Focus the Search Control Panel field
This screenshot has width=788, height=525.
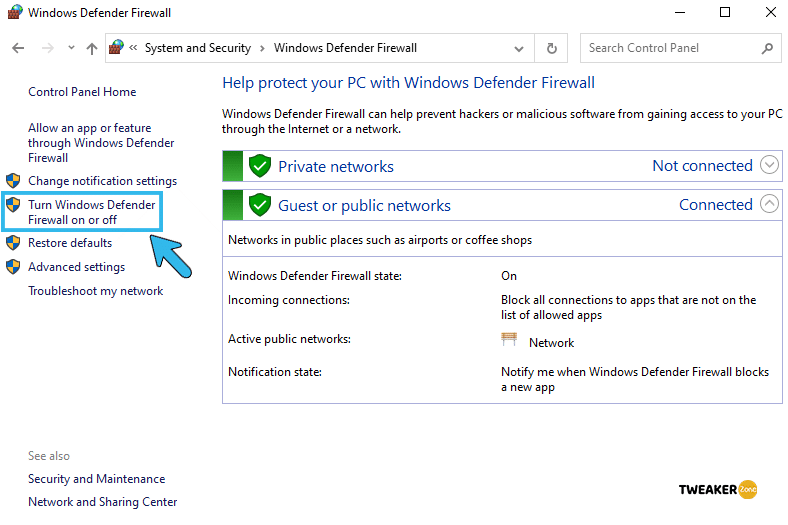pos(680,48)
